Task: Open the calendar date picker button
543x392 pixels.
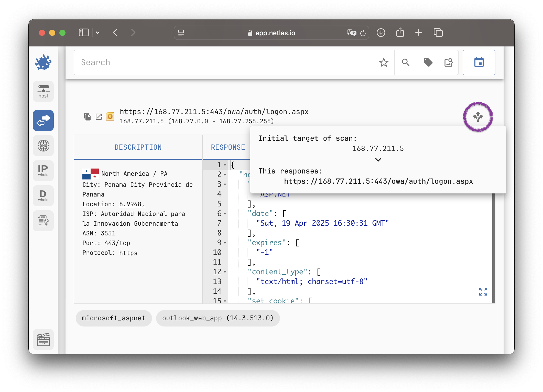Action: 479,62
